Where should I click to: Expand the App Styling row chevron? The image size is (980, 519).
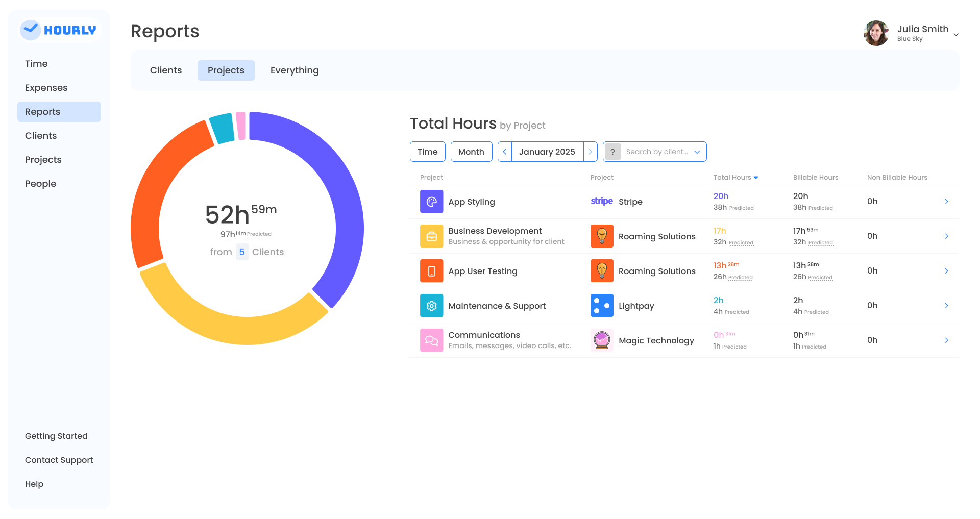[x=946, y=202]
